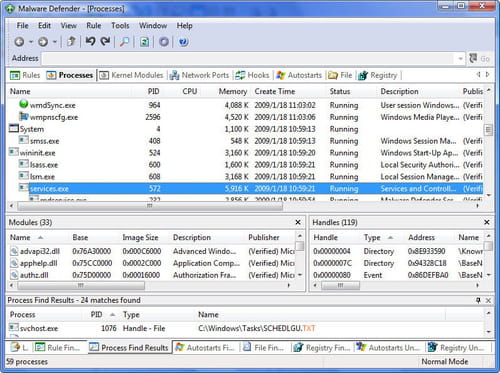Select the wmdSync.exe process row
This screenshot has height=373, width=500.
coord(246,105)
